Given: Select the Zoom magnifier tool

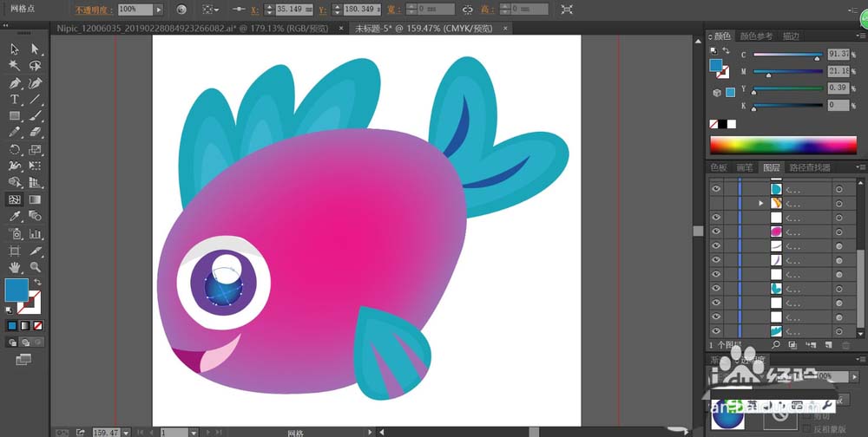Looking at the screenshot, I should click(x=36, y=267).
